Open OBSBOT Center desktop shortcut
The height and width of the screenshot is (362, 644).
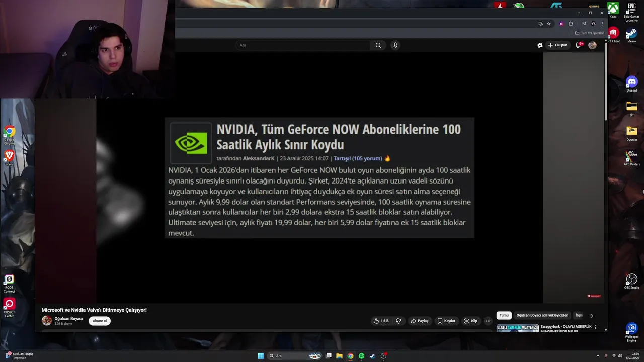[x=9, y=308]
